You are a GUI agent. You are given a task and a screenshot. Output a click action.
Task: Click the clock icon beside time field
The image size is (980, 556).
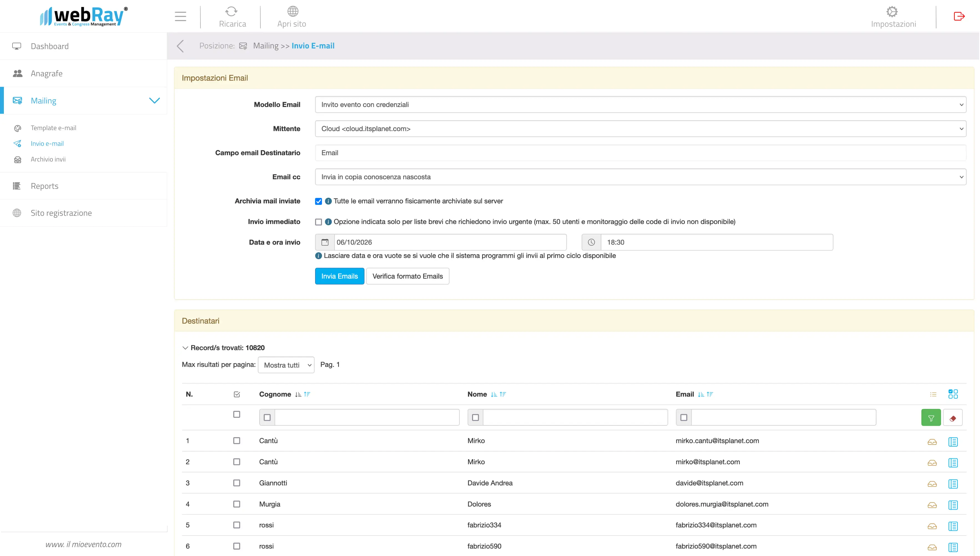(591, 242)
